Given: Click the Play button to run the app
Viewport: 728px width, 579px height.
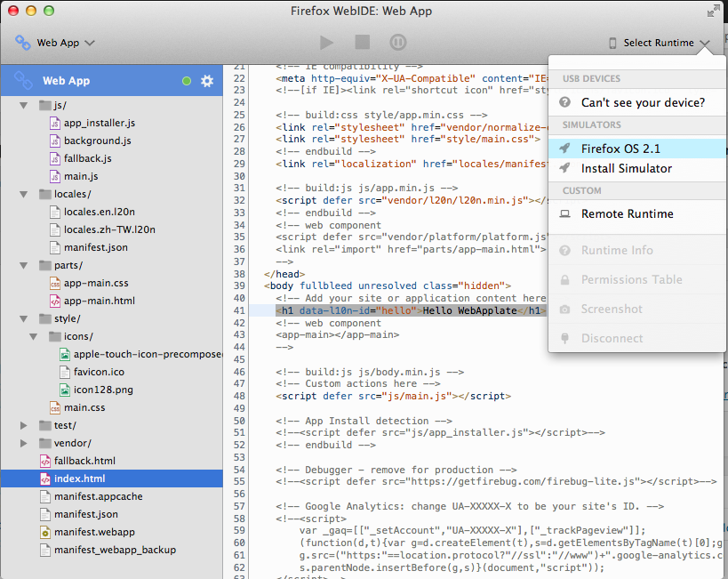Looking at the screenshot, I should (x=327, y=43).
